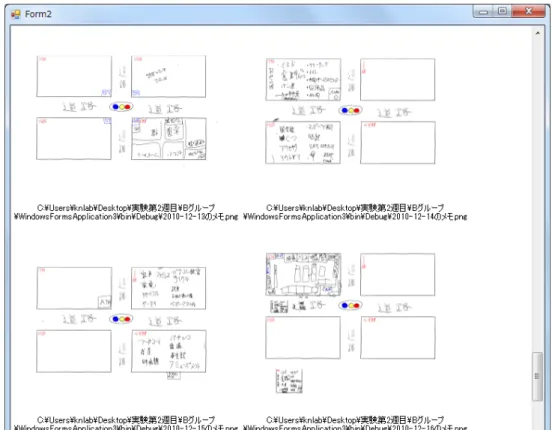The image size is (552, 430).
Task: Close the Form2 window
Action: (528, 11)
